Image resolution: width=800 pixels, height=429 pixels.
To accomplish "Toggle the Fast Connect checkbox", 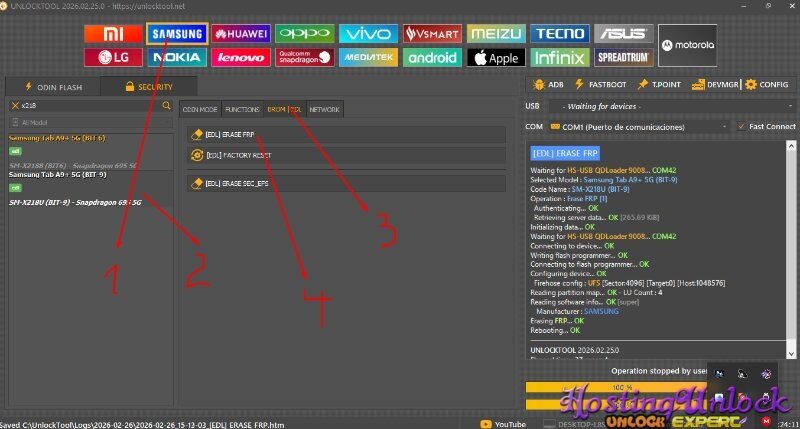I will 741,127.
